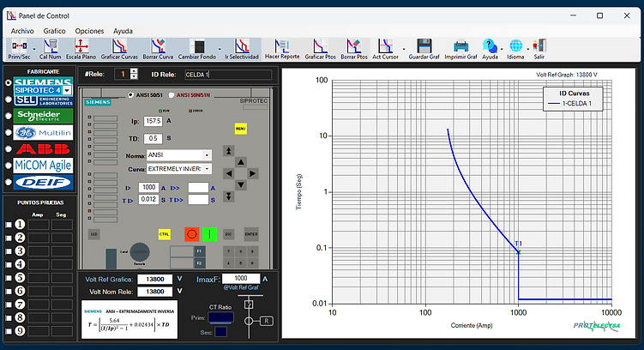Select ANSI 50N/51N radio option
The width and height of the screenshot is (644, 350).
tap(172, 95)
